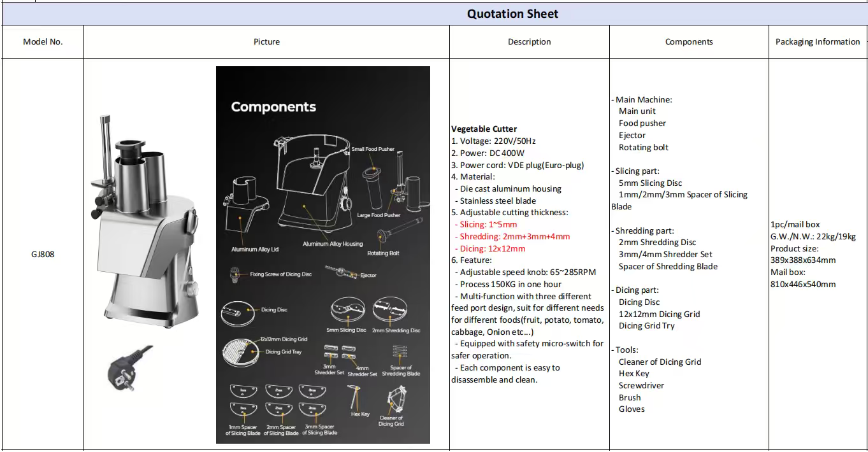Screen dimensions: 868x452
Task: Click the "G.W./N.W.: 22kg/19kg" weight line
Action: (x=813, y=237)
